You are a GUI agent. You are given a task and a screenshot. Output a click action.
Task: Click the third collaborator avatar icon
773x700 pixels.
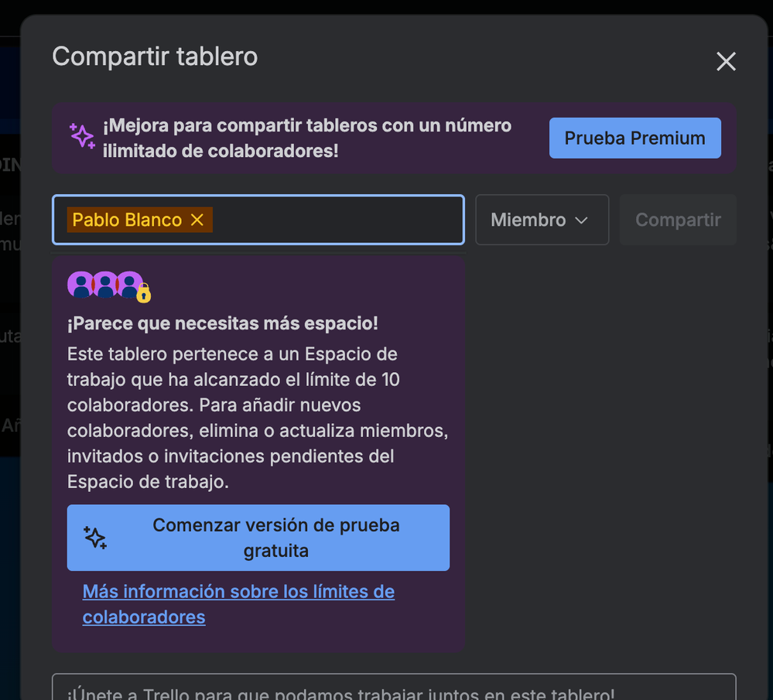(128, 284)
